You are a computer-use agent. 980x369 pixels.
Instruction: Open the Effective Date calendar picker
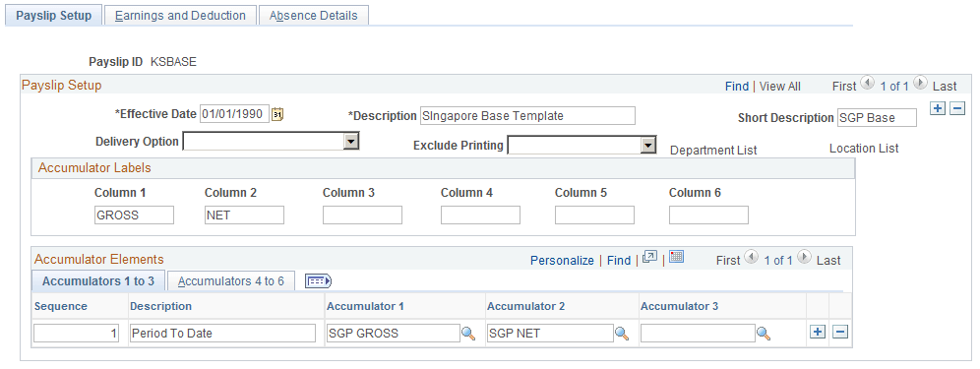point(277,114)
